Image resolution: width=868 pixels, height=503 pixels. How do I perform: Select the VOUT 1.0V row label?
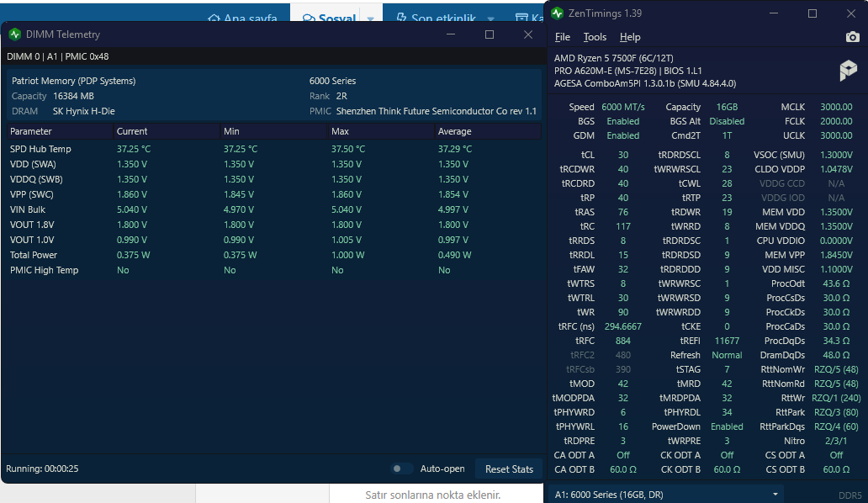click(32, 240)
